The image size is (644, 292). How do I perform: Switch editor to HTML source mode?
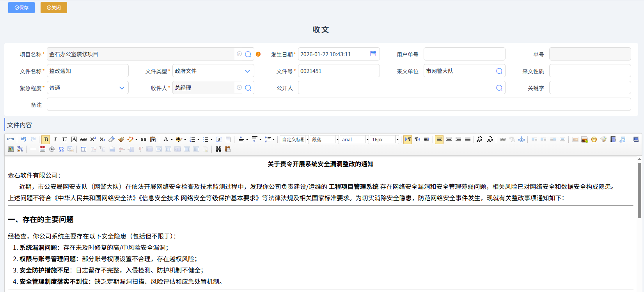(x=11, y=139)
